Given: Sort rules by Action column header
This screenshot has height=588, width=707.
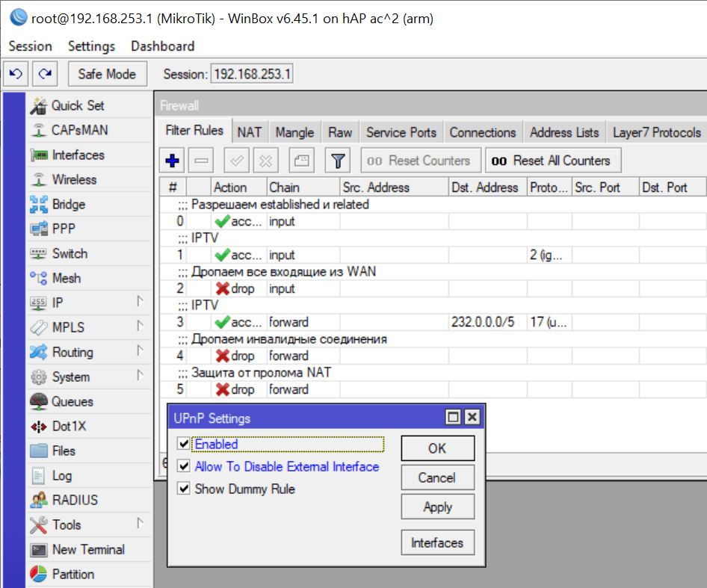Looking at the screenshot, I should [238, 187].
